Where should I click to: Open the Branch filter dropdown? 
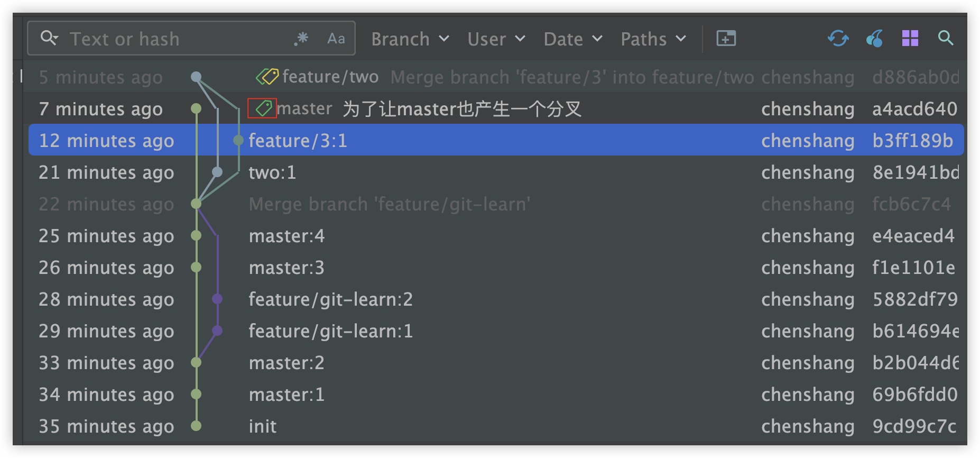pos(410,39)
